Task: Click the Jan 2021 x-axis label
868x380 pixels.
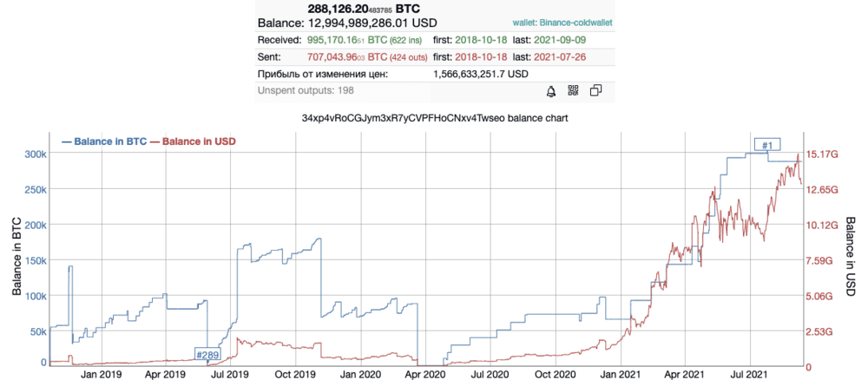Action: (620, 375)
